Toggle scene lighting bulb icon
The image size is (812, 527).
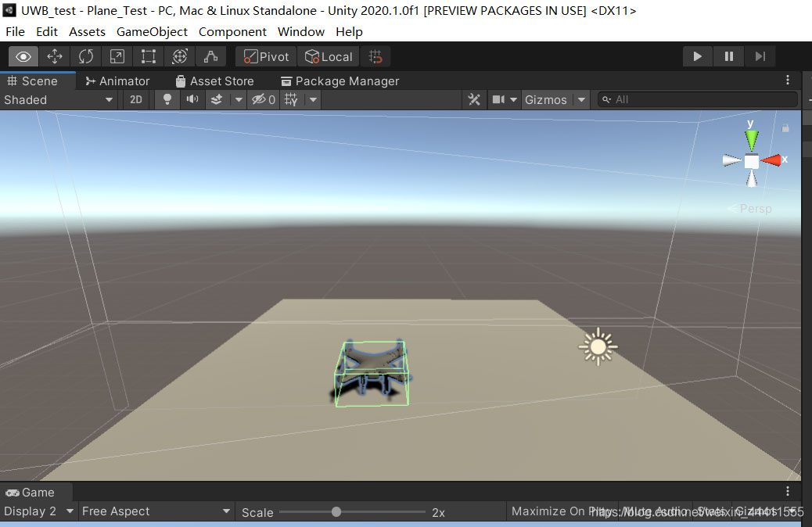coord(167,100)
